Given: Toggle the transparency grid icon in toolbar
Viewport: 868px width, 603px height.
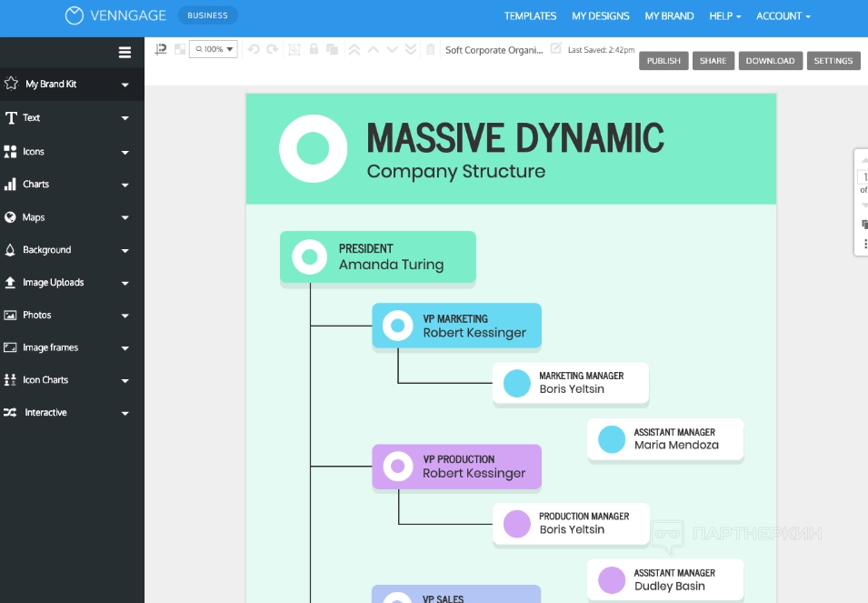Looking at the screenshot, I should tap(180, 49).
